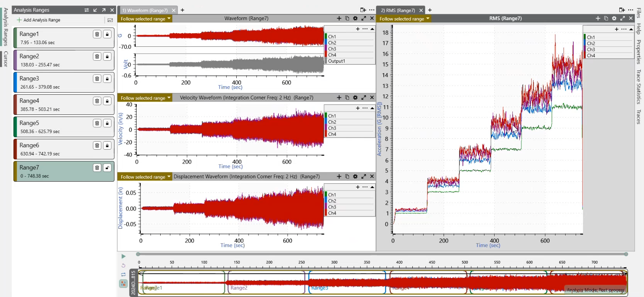Image resolution: width=644 pixels, height=297 pixels.
Task: Open settings gear of Waveform (Range7) graph
Action: (355, 19)
